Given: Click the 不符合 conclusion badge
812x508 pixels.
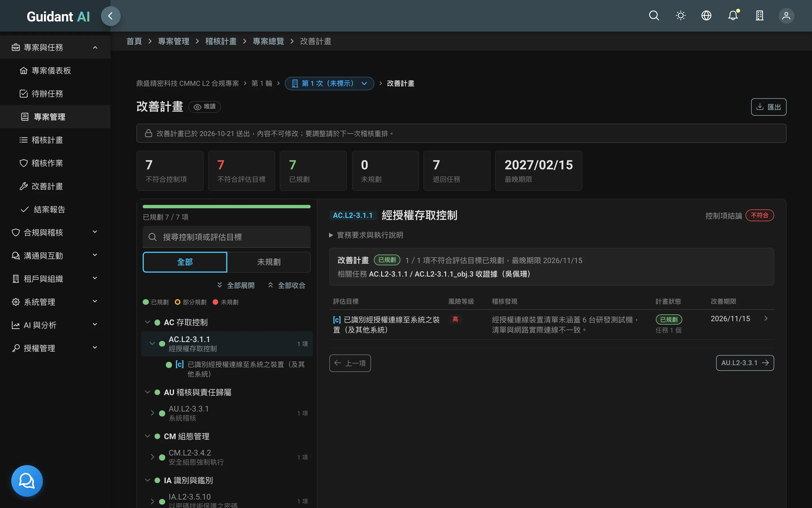Looking at the screenshot, I should pyautogui.click(x=760, y=215).
